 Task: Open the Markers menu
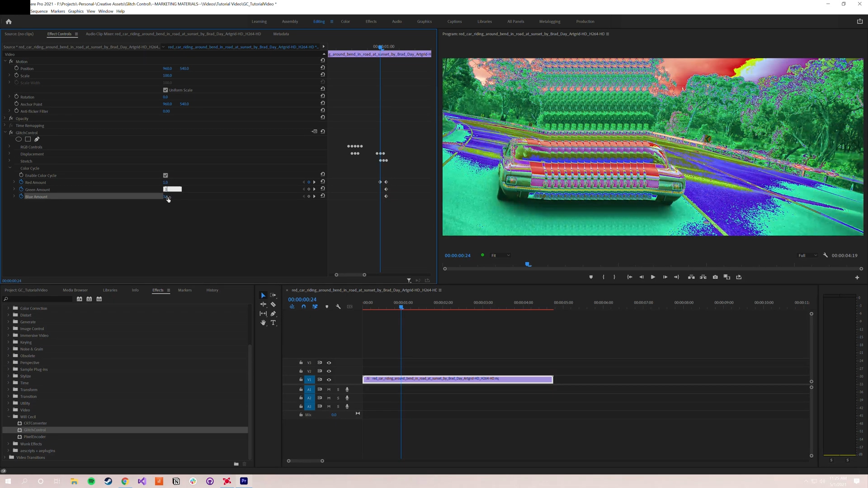(58, 11)
